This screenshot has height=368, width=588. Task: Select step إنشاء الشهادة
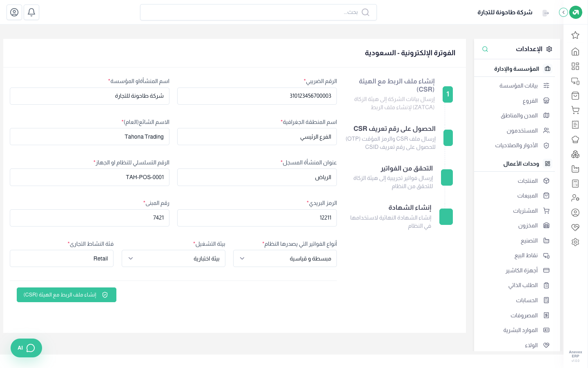[x=401, y=216]
